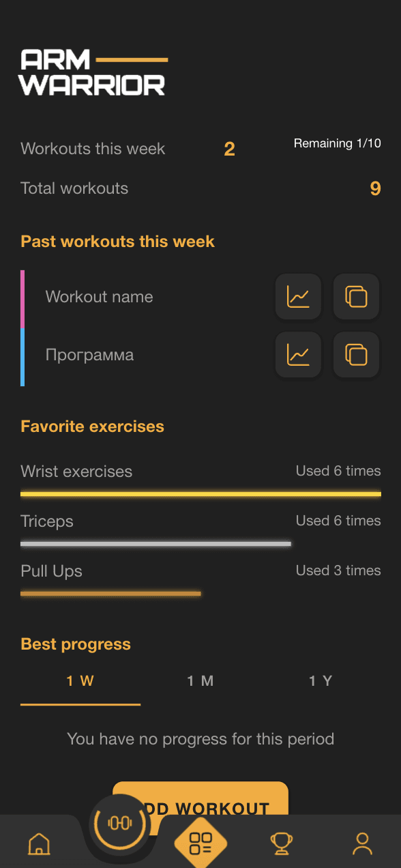Click the Remaining 1/10 counter
The height and width of the screenshot is (868, 401).
point(338,143)
